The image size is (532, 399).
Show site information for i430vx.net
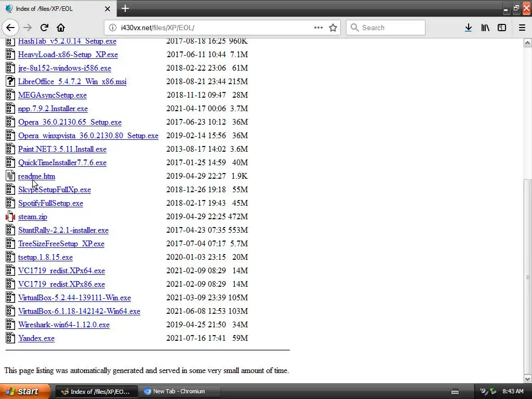tap(113, 28)
